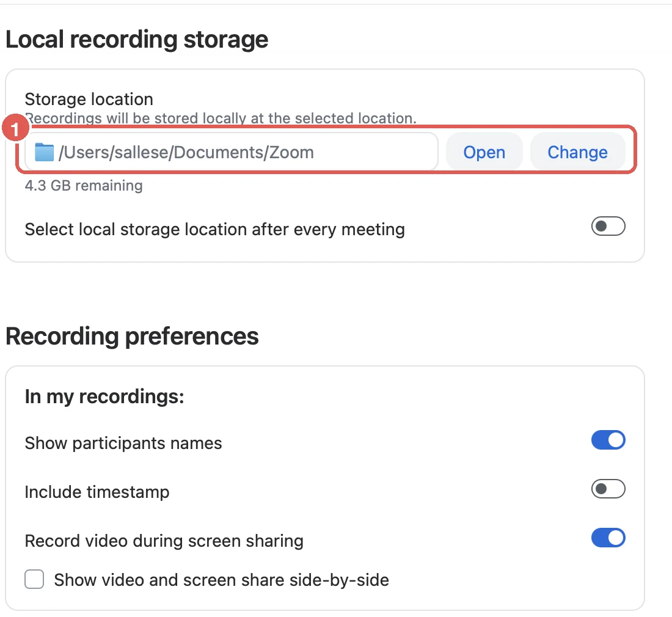Click the "Storage location" label
Screen dimensions: 672x617
tap(89, 99)
